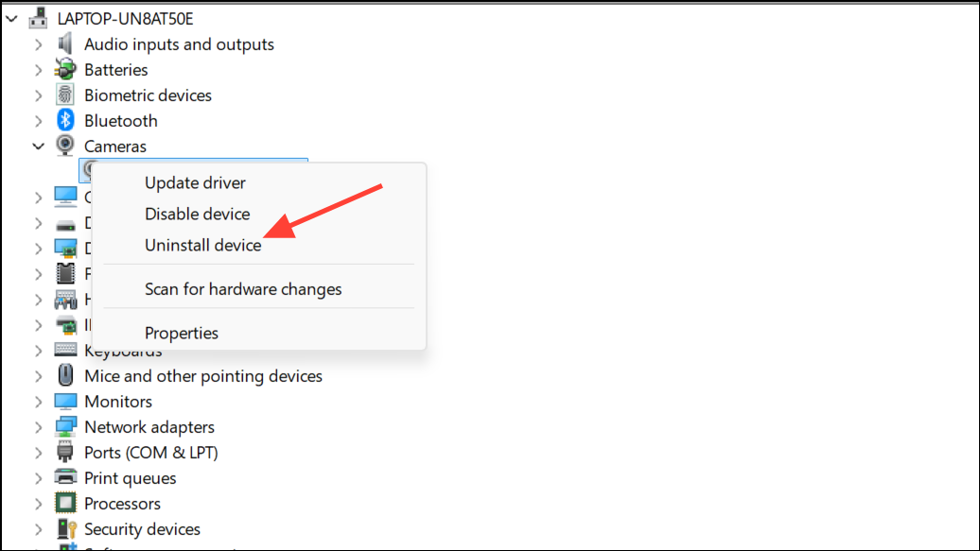Click the Monitors display icon

pyautogui.click(x=65, y=401)
